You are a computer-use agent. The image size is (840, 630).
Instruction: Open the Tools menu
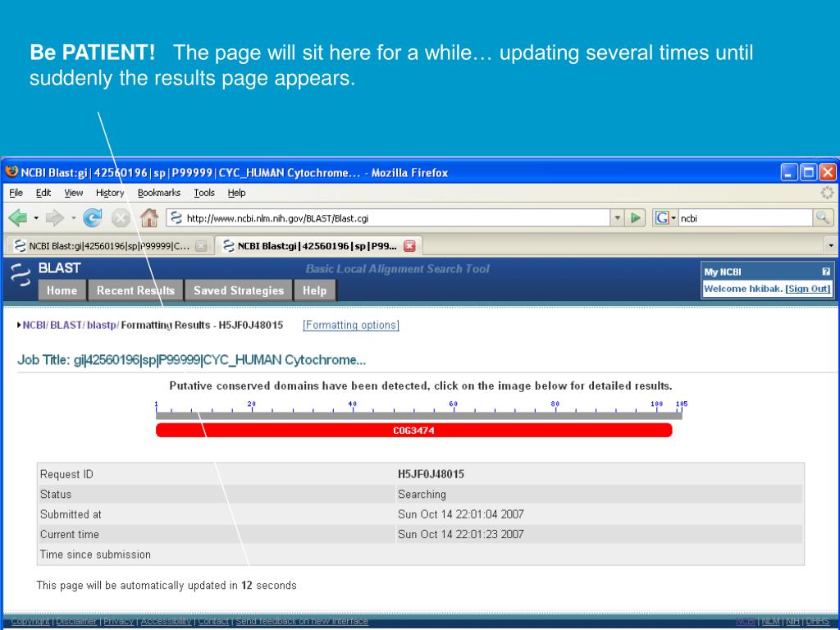(204, 193)
